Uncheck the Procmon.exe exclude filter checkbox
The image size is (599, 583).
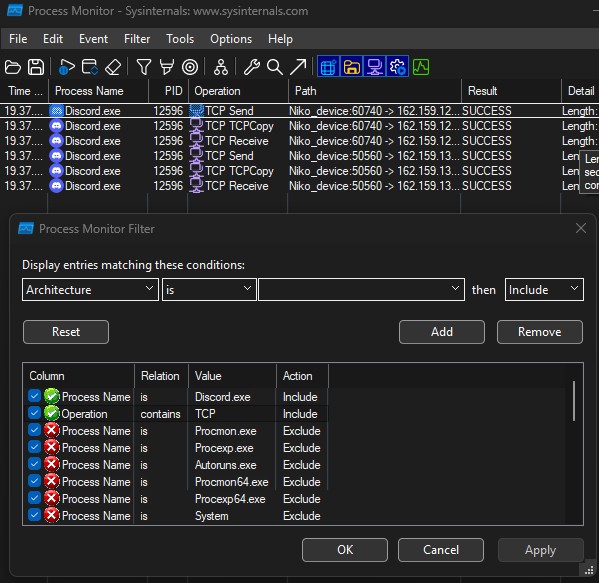(x=34, y=430)
